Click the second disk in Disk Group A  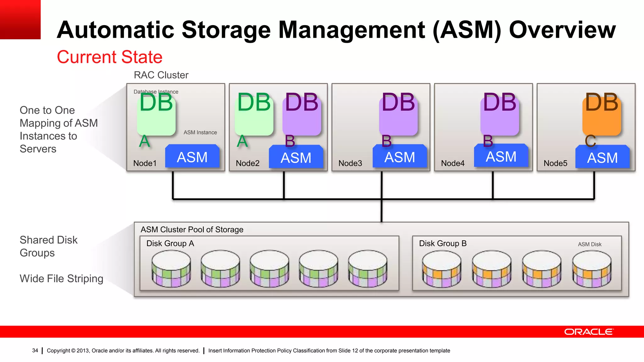(220, 268)
